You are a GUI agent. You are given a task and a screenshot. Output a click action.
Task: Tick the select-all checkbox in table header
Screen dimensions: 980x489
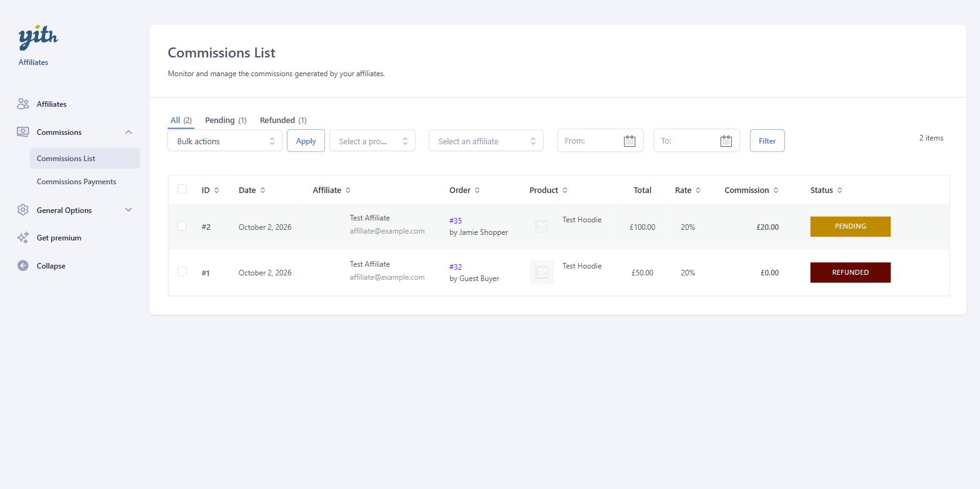[182, 189]
